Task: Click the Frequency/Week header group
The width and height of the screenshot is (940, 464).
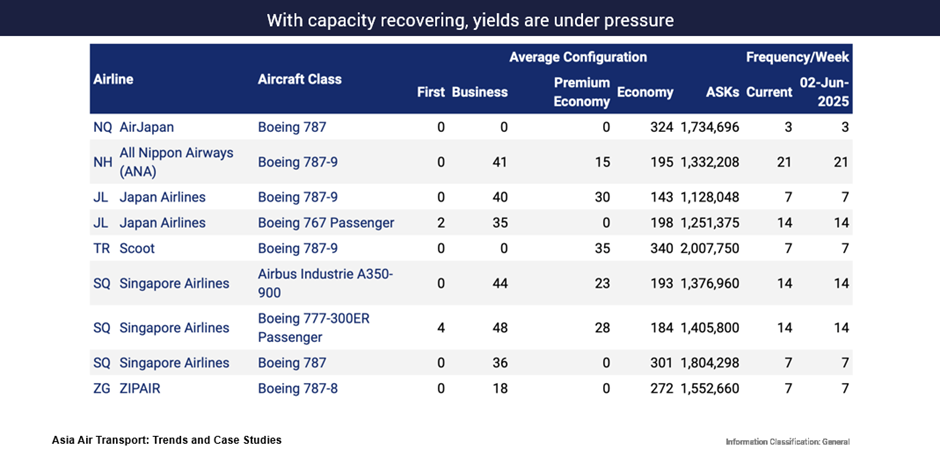Action: tap(797, 57)
